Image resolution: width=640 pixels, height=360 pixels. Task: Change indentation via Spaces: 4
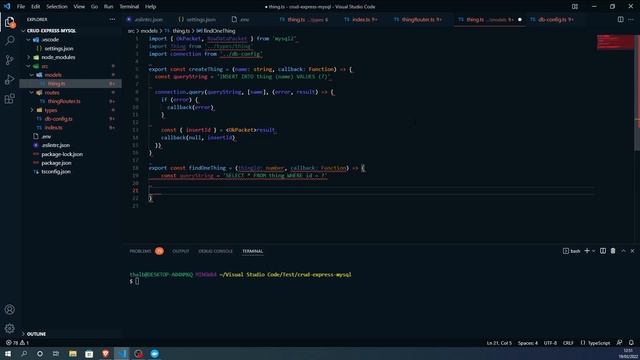528,343
